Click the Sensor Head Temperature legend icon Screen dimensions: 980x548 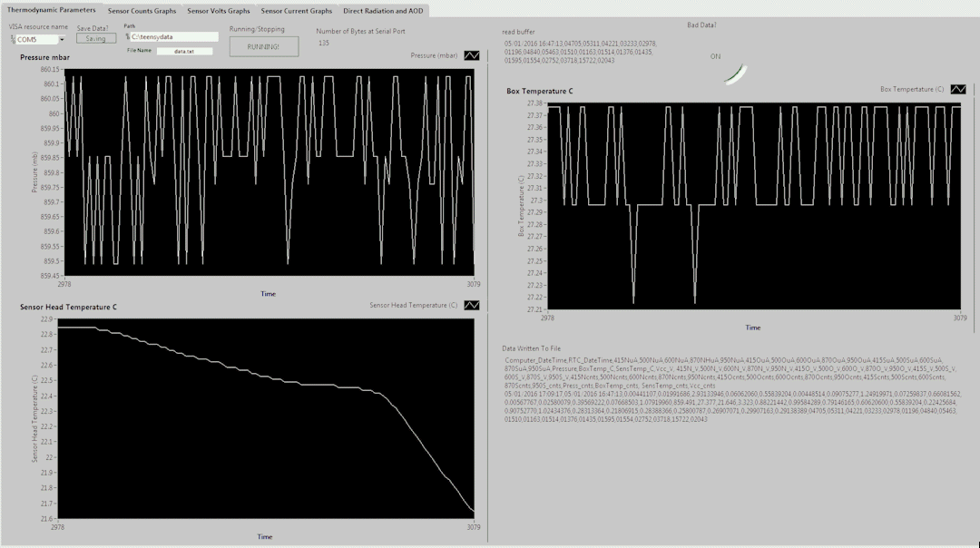coord(471,305)
